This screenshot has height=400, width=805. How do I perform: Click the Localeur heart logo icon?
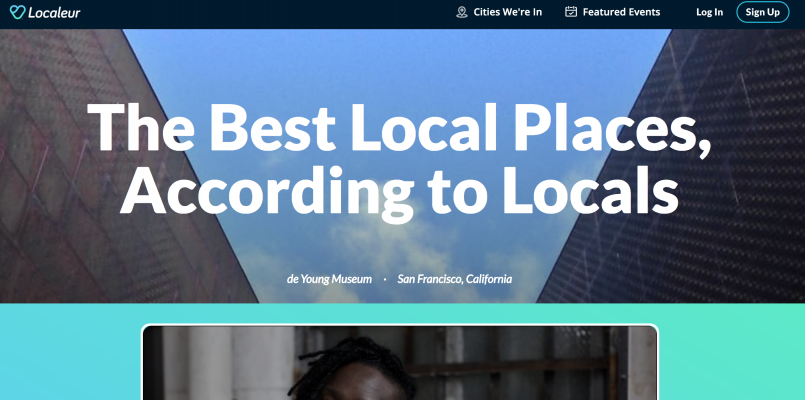tap(17, 12)
